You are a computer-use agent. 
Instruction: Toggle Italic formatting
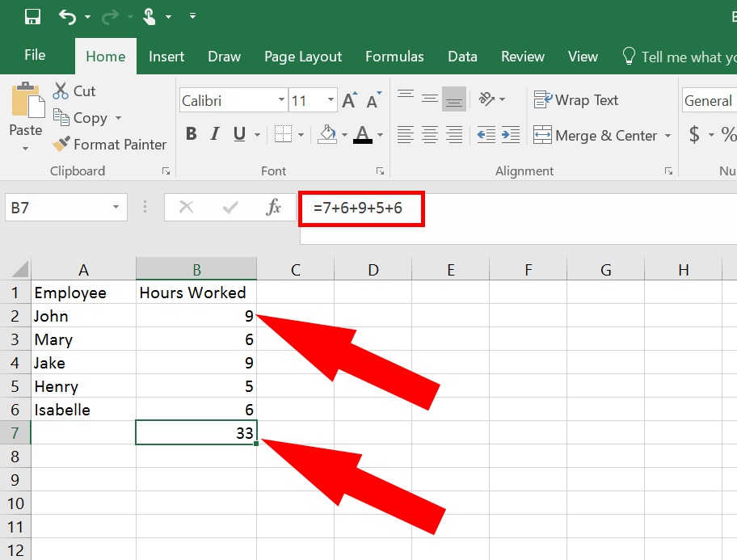[215, 135]
